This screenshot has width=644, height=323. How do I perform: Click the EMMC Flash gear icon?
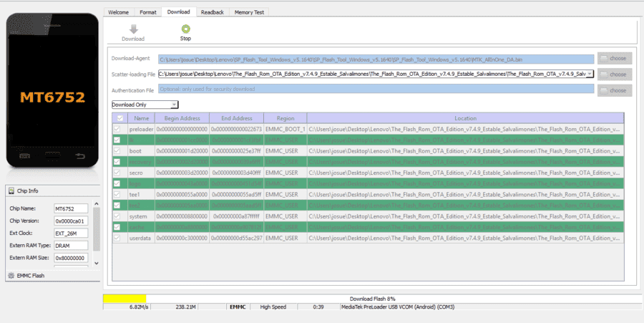click(x=11, y=276)
